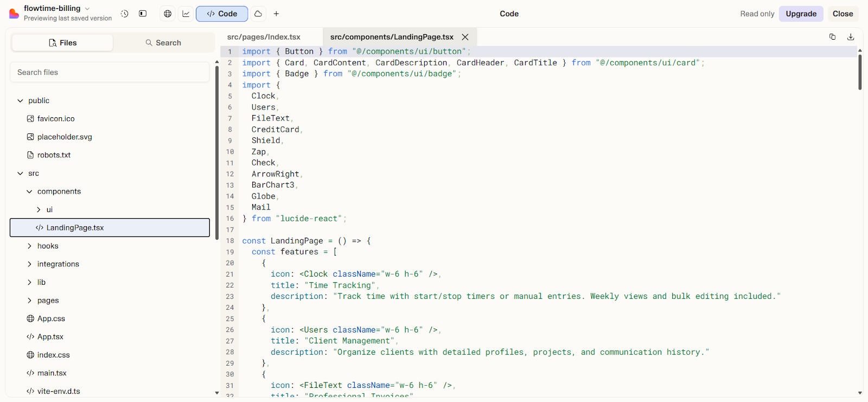Expand the hooks folder
This screenshot has height=402, width=868.
coord(29,246)
